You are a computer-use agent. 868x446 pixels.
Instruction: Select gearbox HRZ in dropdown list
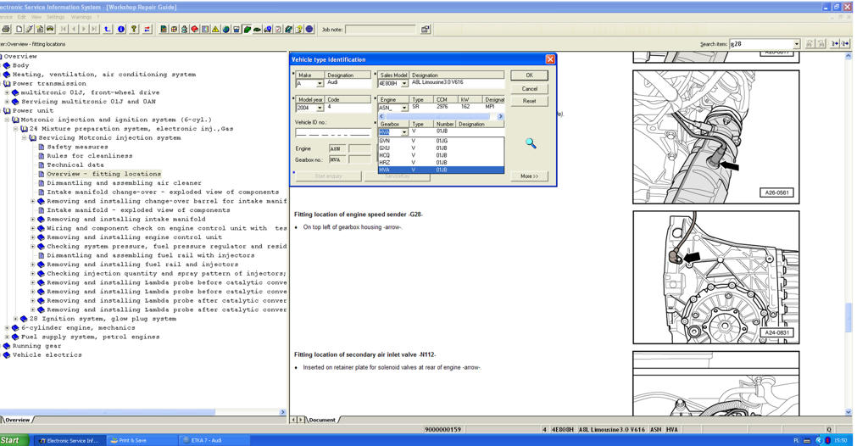pos(441,163)
